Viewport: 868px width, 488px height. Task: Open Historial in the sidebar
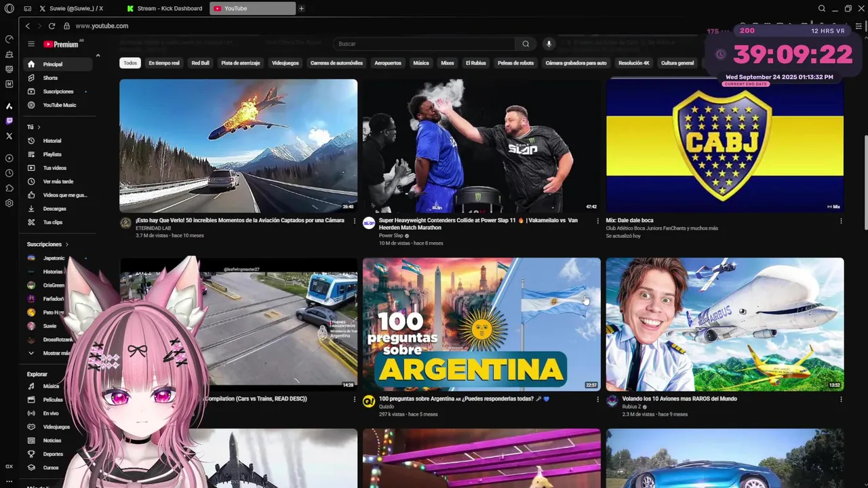pos(59,141)
